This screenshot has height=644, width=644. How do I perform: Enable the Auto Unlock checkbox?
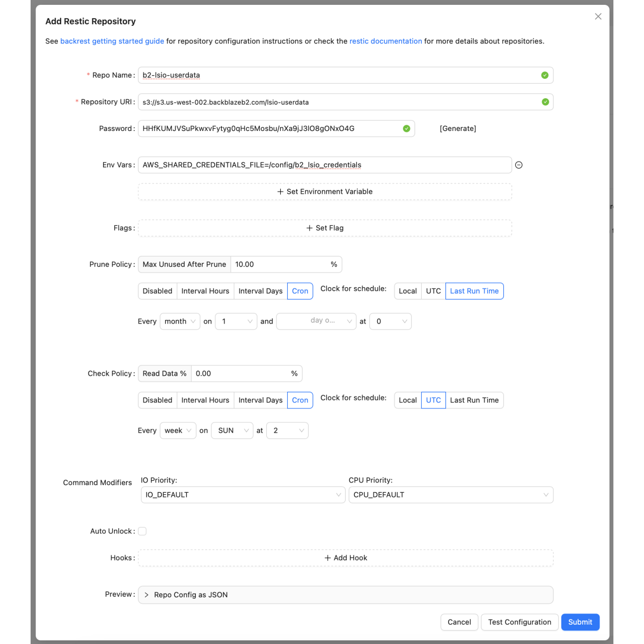click(x=142, y=531)
